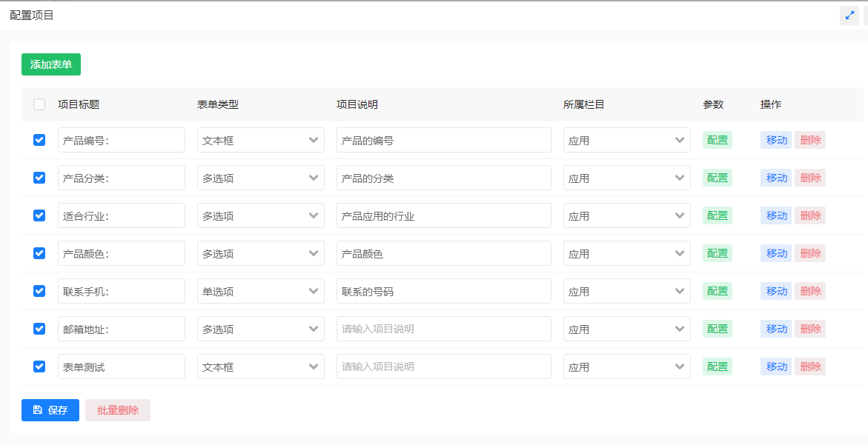This screenshot has height=445, width=868.
Task: Open 表单类型 dropdown for 产品编号 row
Action: [x=260, y=140]
